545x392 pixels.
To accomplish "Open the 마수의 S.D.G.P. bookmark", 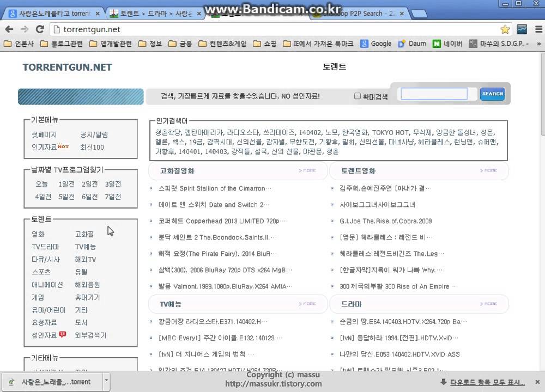I will coord(499,44).
